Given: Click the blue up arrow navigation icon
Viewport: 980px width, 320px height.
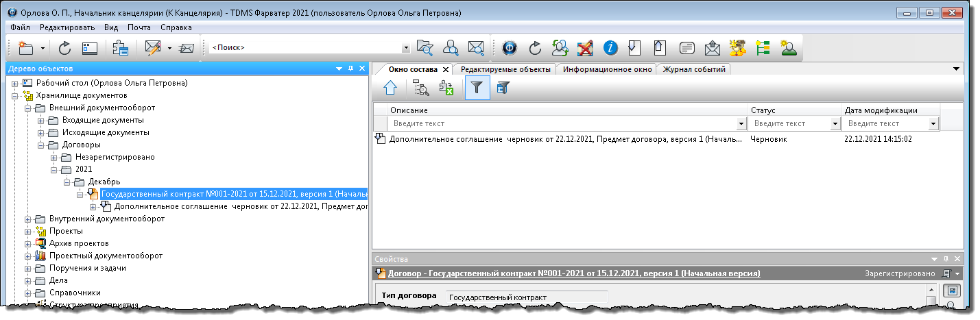Looking at the screenshot, I should point(390,88).
